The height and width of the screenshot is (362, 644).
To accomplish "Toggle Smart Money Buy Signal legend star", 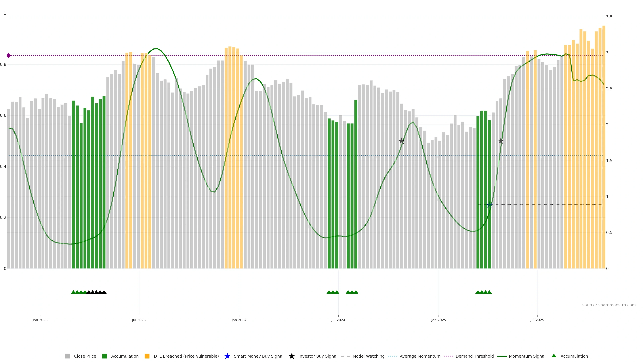I will pyautogui.click(x=227, y=356).
